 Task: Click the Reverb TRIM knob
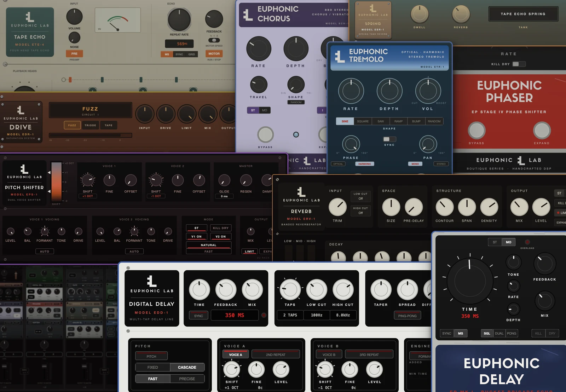(337, 207)
